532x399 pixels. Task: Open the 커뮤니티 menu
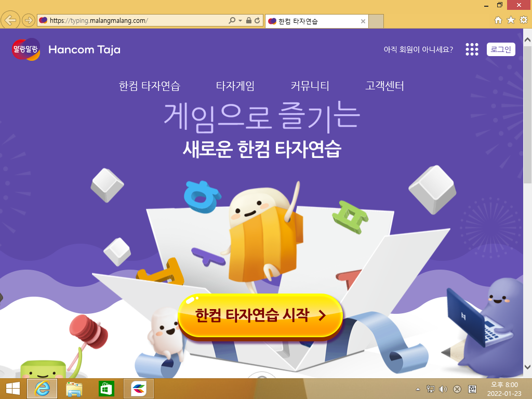[x=310, y=86]
